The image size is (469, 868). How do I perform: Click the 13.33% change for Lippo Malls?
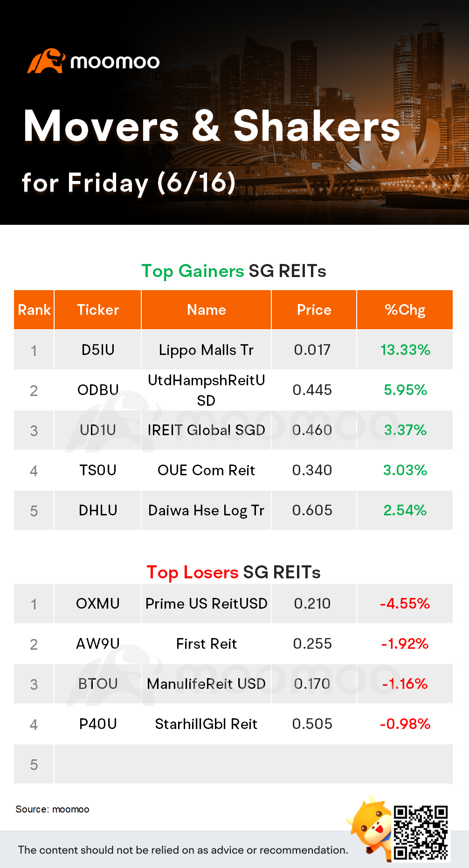405,350
